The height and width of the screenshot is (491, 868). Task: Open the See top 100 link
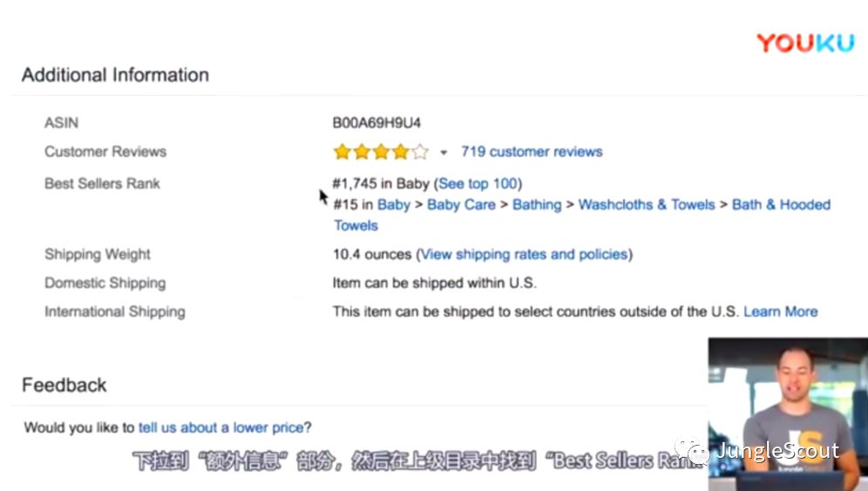click(478, 183)
